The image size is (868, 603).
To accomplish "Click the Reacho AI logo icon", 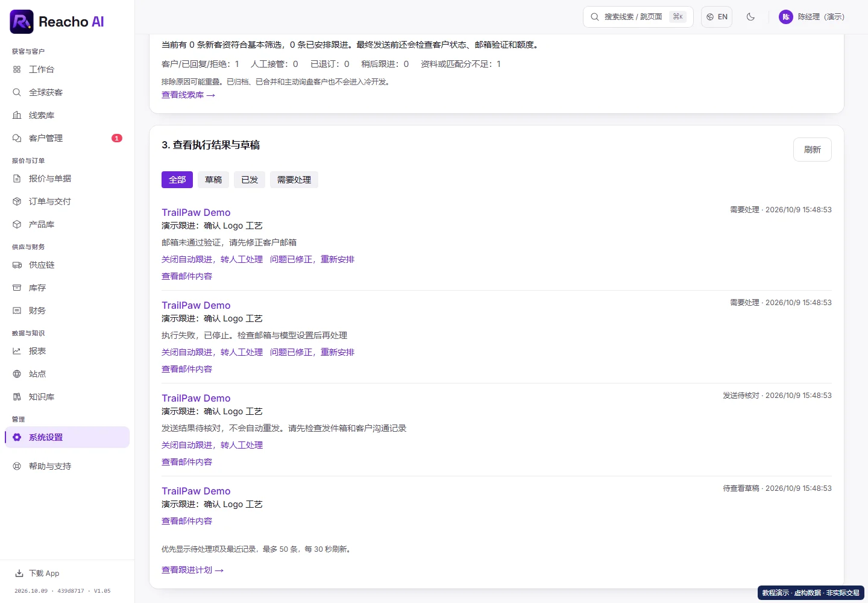I will pos(22,22).
